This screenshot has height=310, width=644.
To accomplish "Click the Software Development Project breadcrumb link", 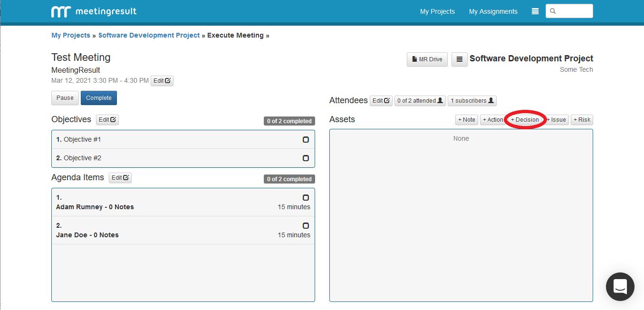I will click(x=149, y=35).
